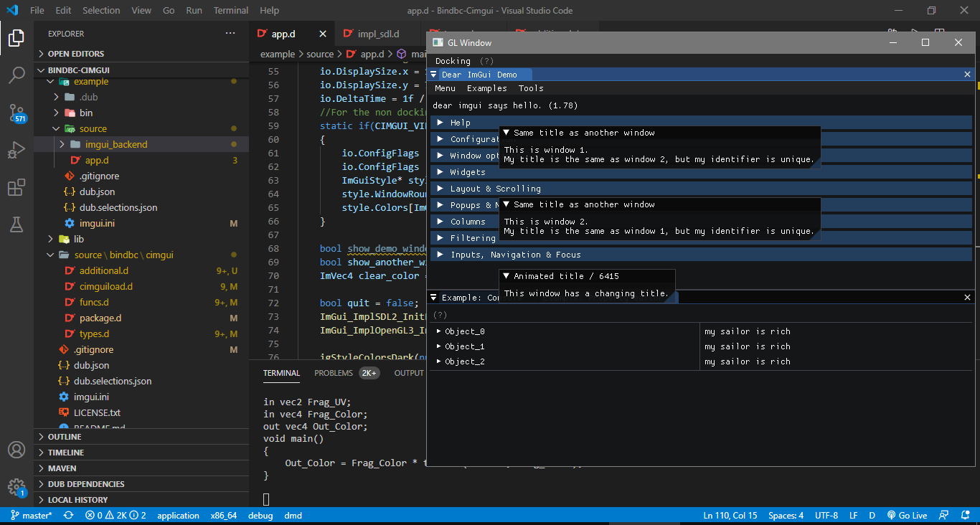Open the Terminal menu
This screenshot has width=980, height=525.
[231, 11]
